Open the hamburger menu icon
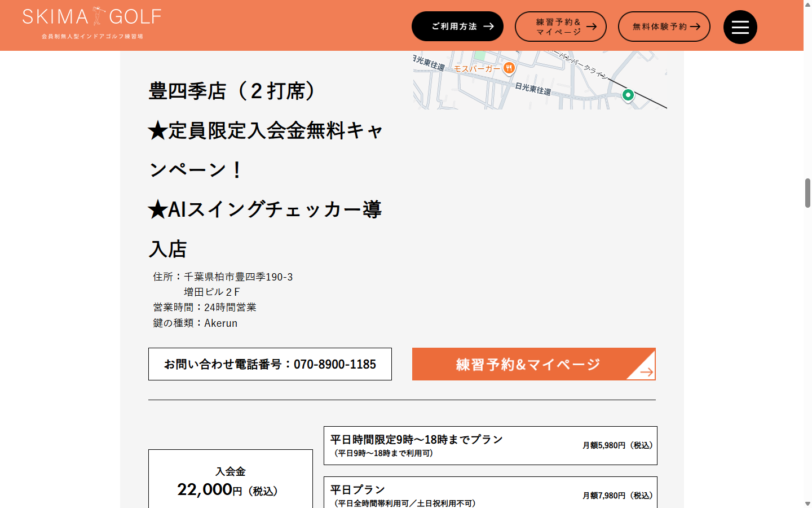The width and height of the screenshot is (812, 508). 740,27
